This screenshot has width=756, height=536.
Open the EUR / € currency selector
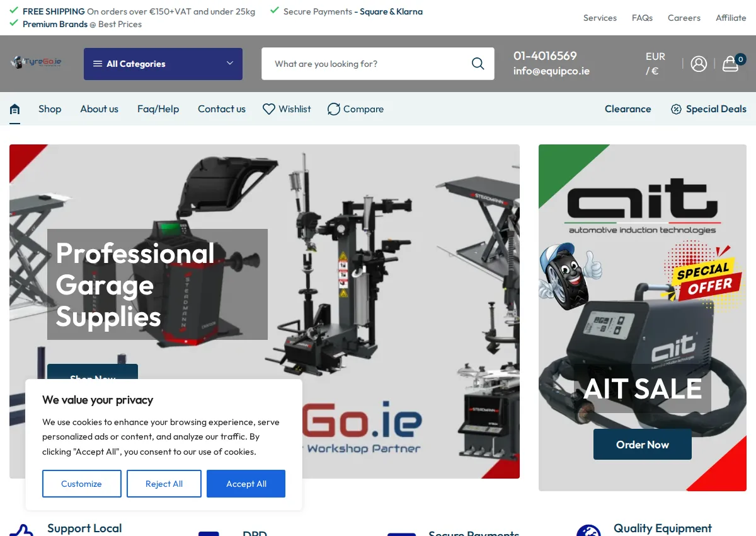[655, 64]
